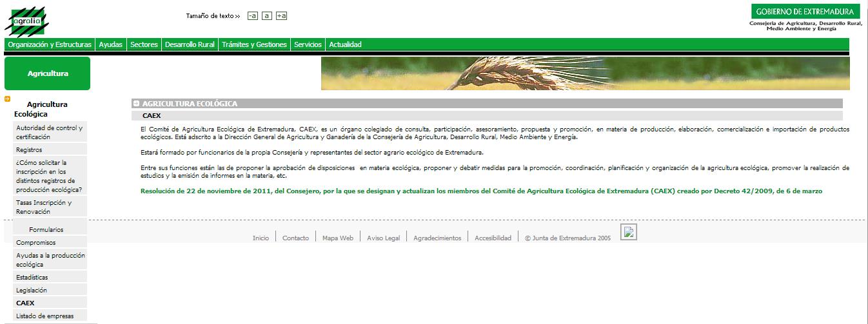
Task: Click the orange arrow icon beside Agricultura Ecológica
Action: pyautogui.click(x=7, y=99)
